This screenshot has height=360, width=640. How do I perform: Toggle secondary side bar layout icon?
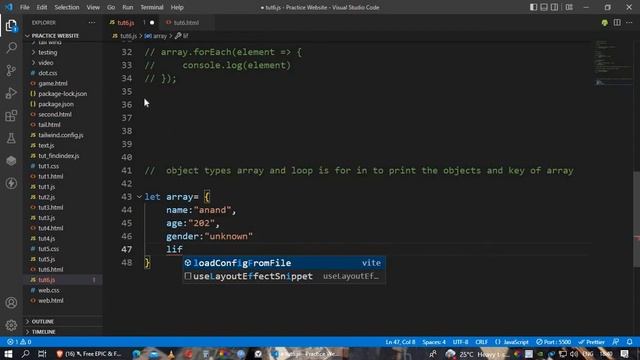[x=554, y=7]
